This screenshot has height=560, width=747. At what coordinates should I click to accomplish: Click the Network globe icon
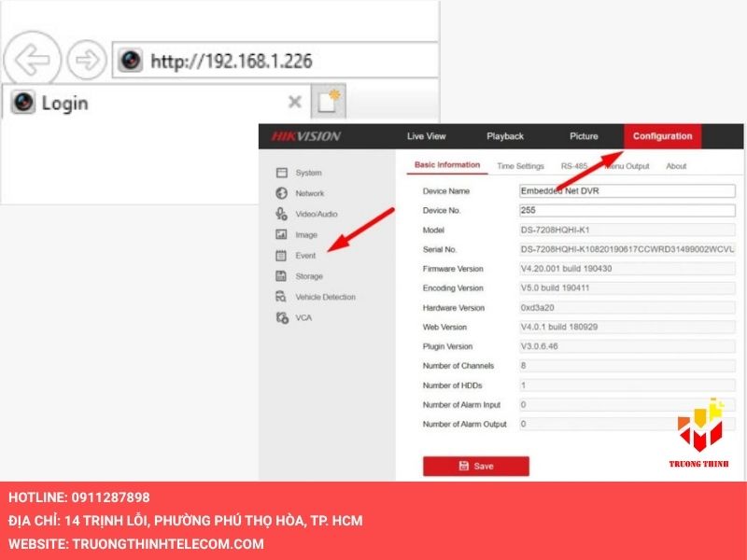(282, 193)
